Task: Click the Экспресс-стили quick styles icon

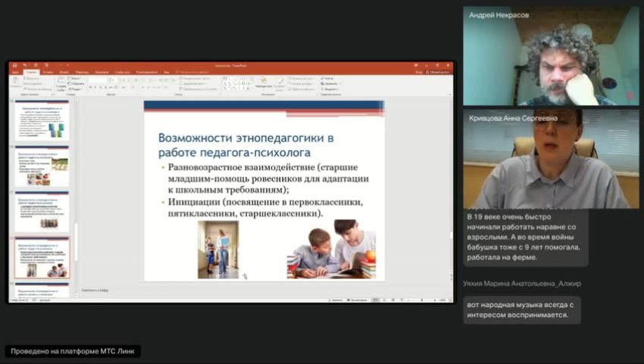Action: 280,83
